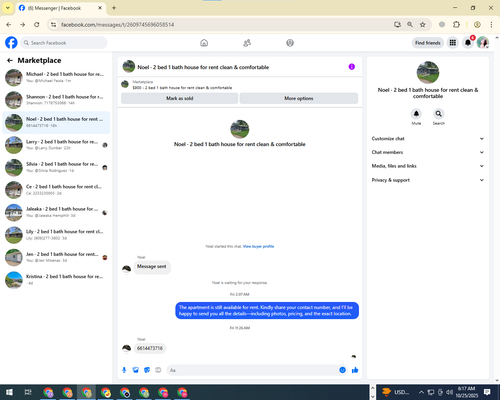
Task: Open the Facebook menu grid icon
Action: tap(453, 43)
